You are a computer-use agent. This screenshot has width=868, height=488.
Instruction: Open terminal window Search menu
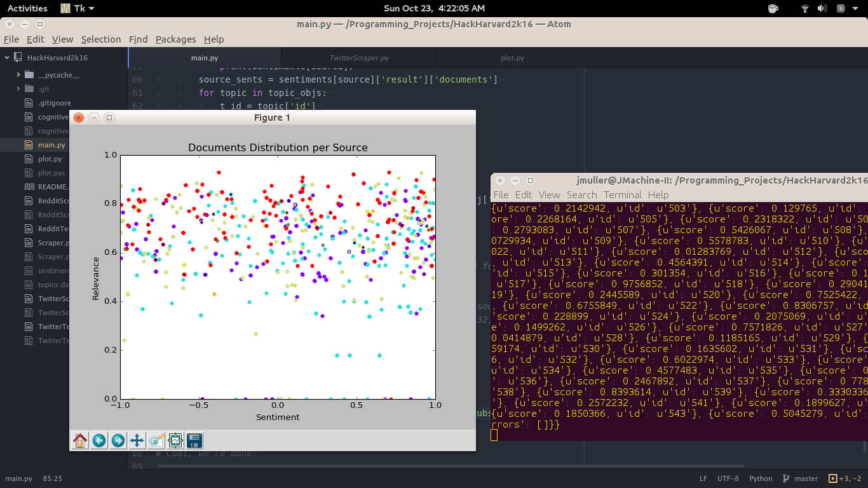(582, 195)
